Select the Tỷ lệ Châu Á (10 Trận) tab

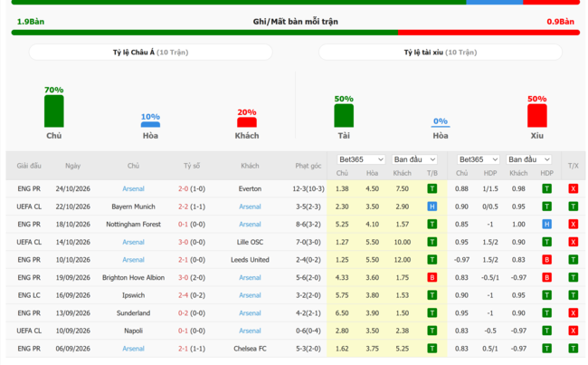pyautogui.click(x=150, y=53)
